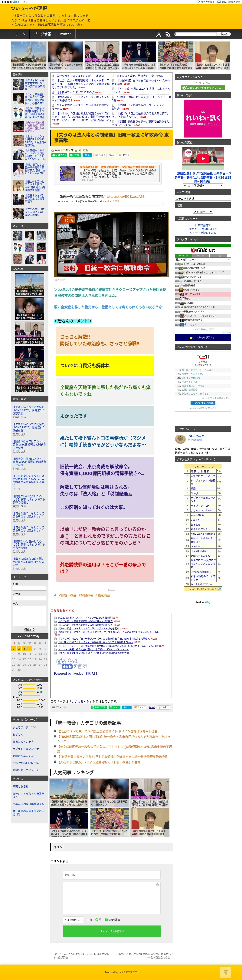The image size is (242, 980).
Task: Click the livedoor Blog logo at top
Action: point(11,2)
